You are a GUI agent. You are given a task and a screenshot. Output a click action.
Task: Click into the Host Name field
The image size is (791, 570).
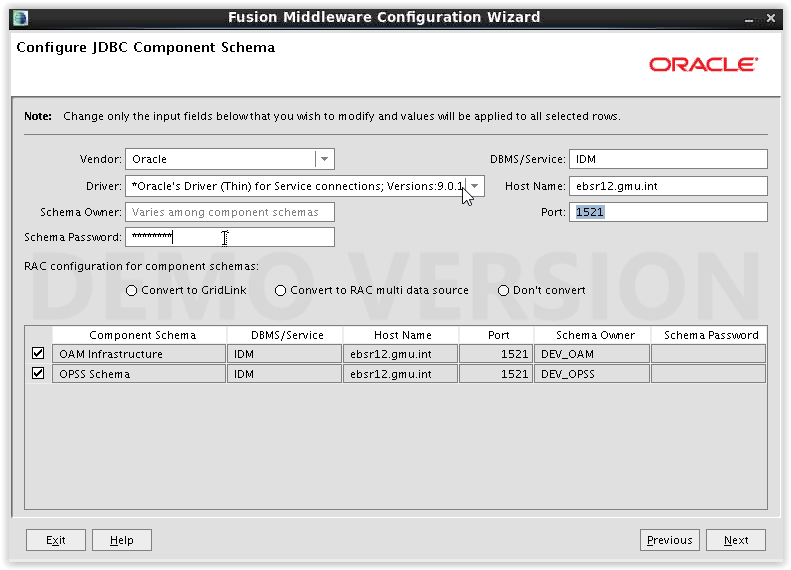[668, 186]
